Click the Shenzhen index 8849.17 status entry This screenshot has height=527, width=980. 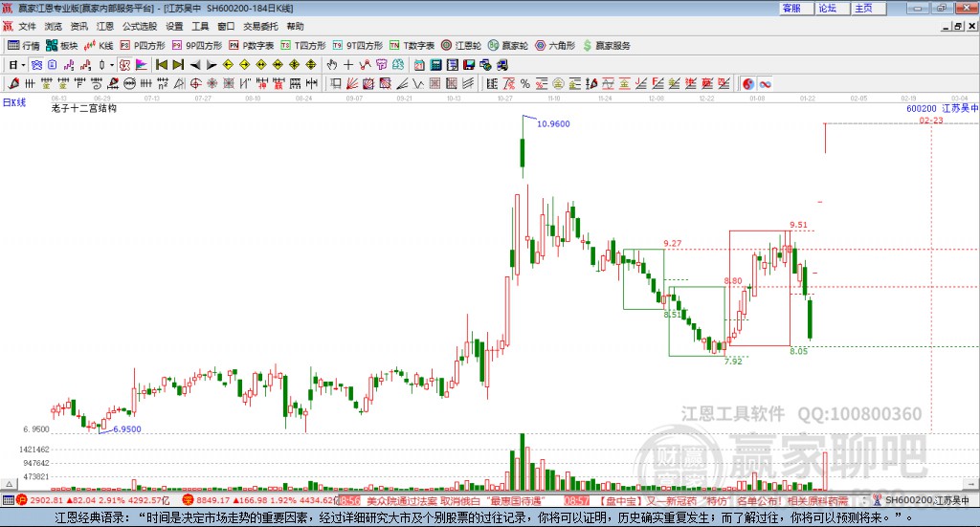click(x=258, y=500)
